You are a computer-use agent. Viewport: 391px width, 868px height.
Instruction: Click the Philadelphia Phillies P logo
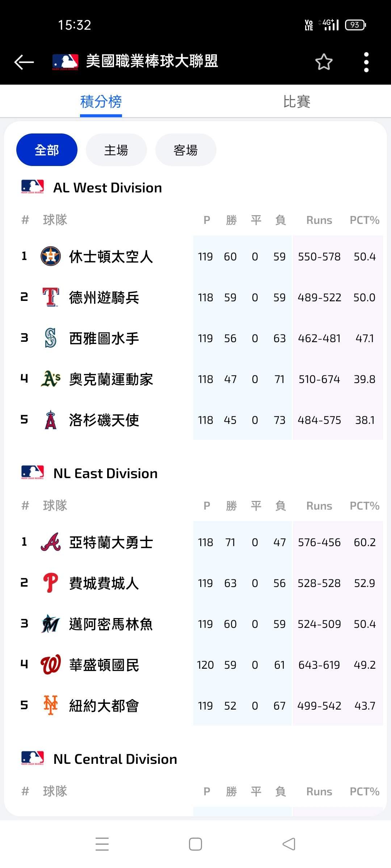tap(51, 583)
